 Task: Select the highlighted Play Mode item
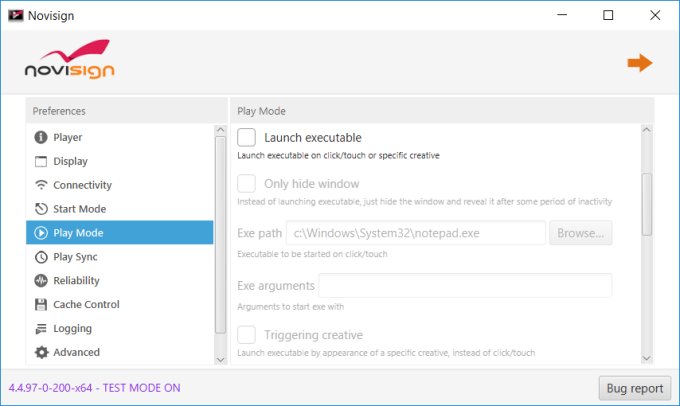point(120,232)
